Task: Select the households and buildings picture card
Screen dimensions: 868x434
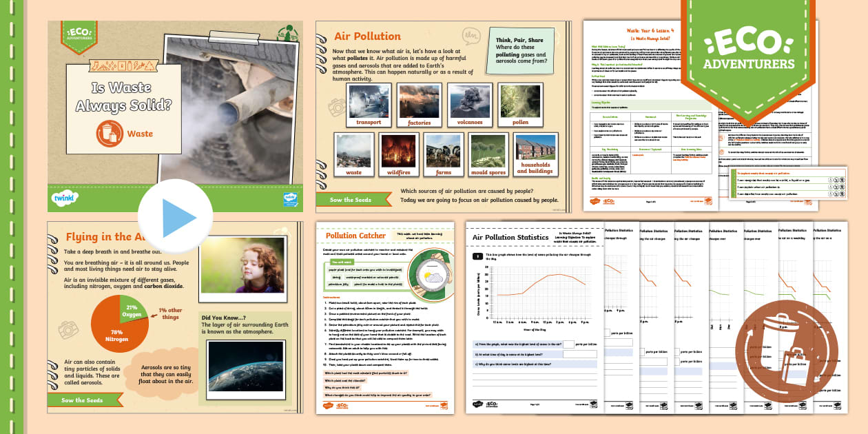Action: (535, 154)
